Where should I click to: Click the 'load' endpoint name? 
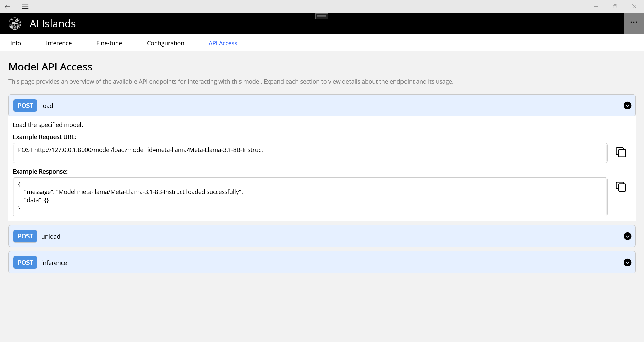[x=47, y=106]
